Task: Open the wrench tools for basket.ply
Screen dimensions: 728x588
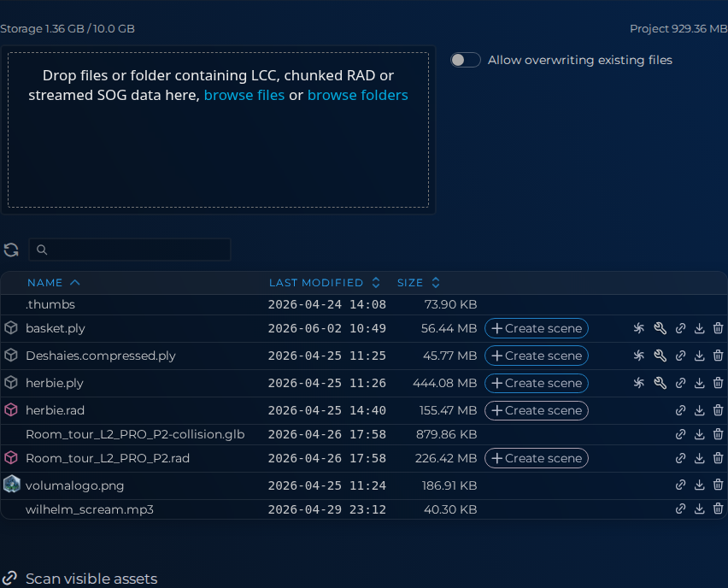Action: (x=660, y=328)
